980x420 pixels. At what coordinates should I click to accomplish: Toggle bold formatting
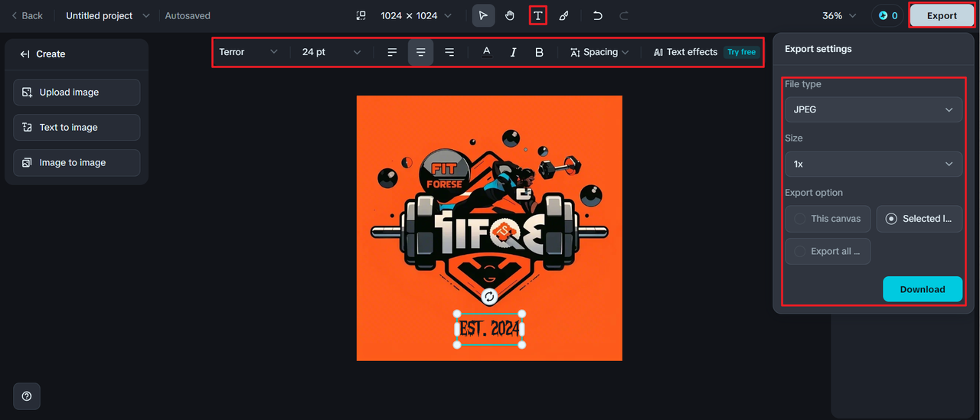[x=539, y=52]
